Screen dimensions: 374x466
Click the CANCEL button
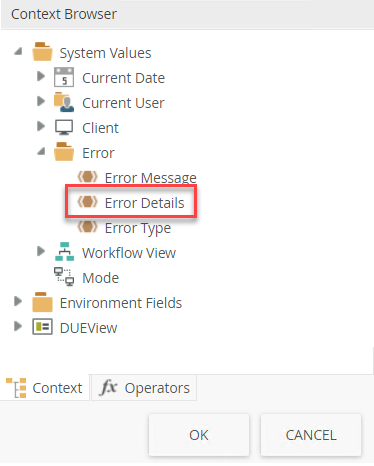[311, 435]
